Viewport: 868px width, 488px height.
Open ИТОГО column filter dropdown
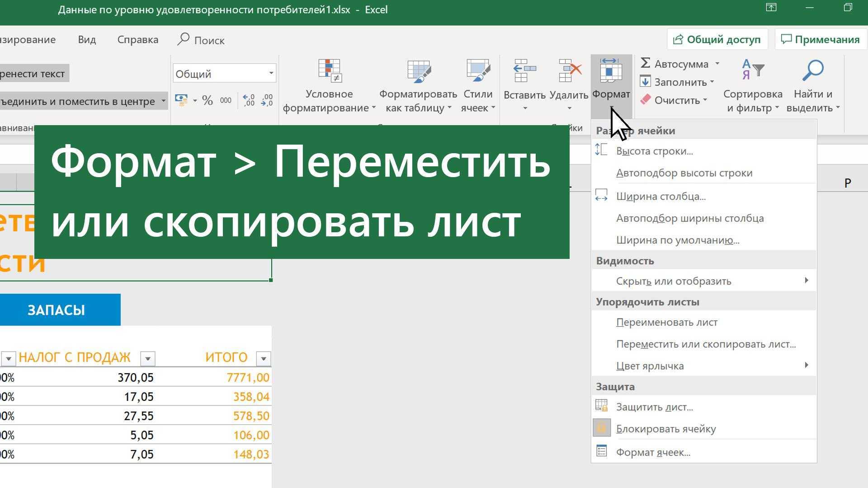tap(263, 358)
